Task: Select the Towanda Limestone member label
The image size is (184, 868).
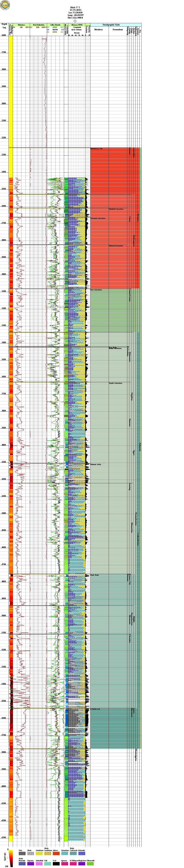Action: [x=98, y=218]
